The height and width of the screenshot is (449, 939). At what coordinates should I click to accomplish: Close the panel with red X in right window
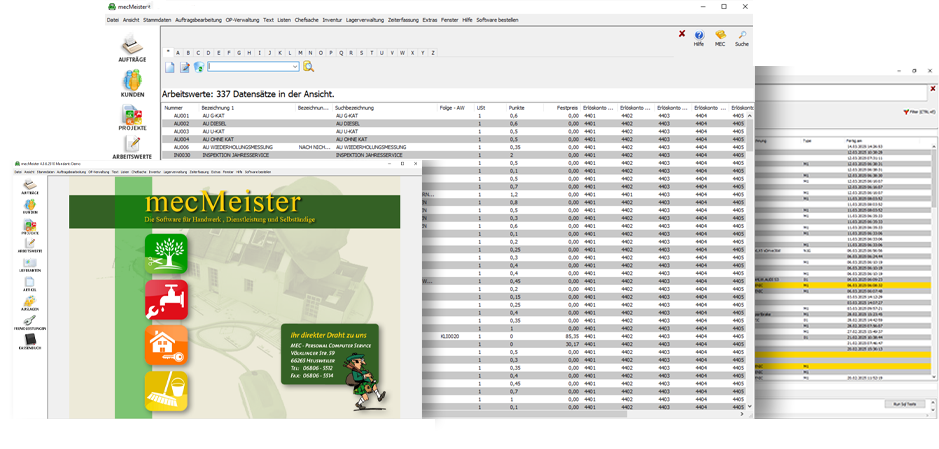(932, 89)
